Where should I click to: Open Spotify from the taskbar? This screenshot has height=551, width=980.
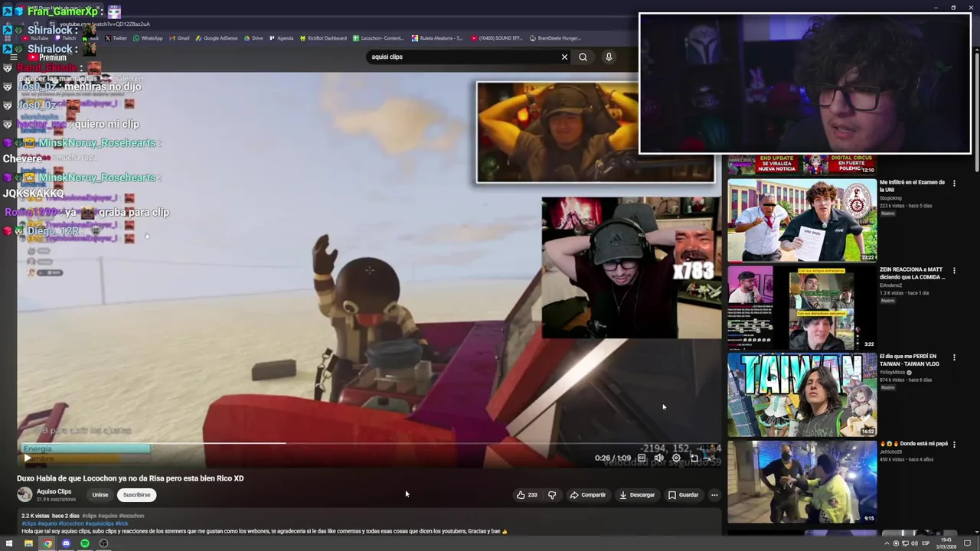tap(85, 544)
